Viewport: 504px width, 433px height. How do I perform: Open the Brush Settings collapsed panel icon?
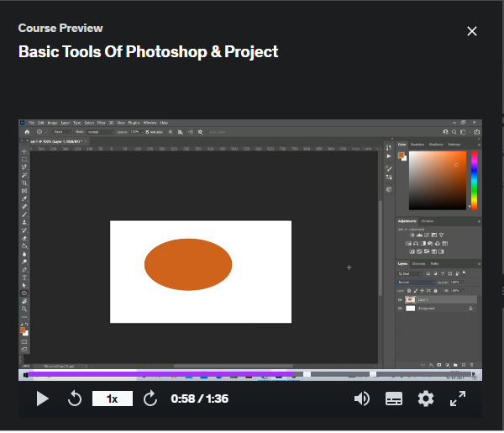389,168
